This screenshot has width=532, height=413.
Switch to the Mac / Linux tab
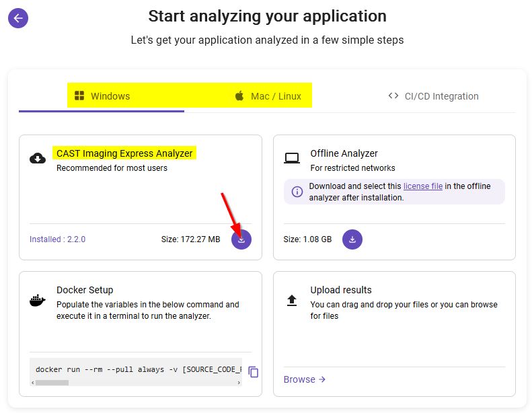[x=268, y=96]
